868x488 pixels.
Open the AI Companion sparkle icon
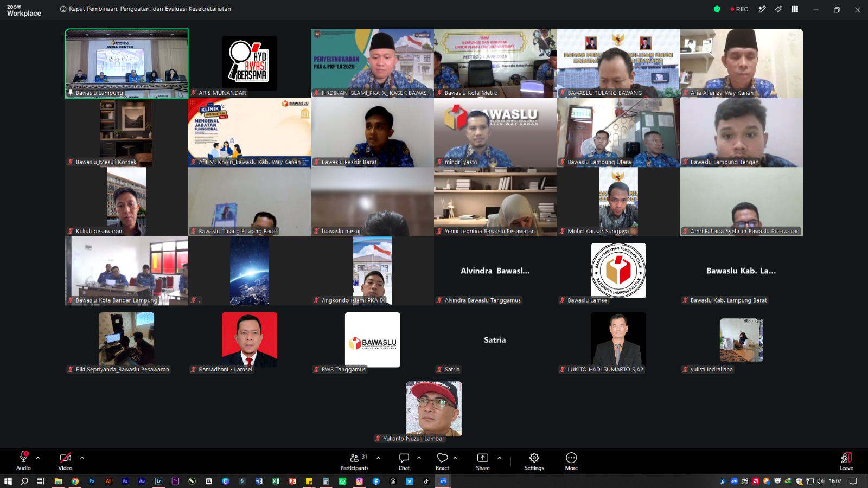point(778,9)
